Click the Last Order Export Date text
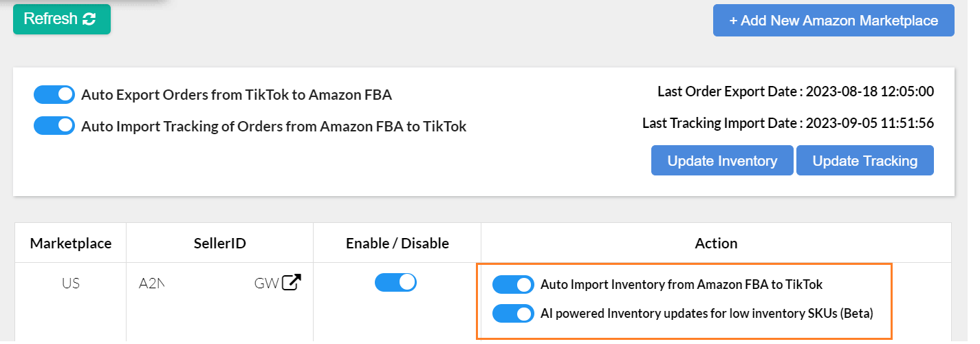This screenshot has height=344, width=980. (795, 92)
